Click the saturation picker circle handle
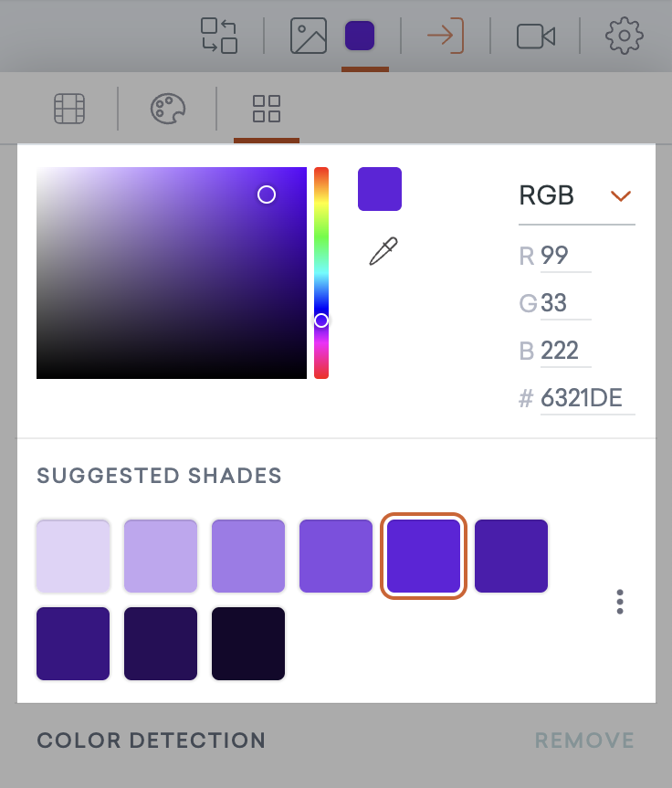 coord(267,194)
